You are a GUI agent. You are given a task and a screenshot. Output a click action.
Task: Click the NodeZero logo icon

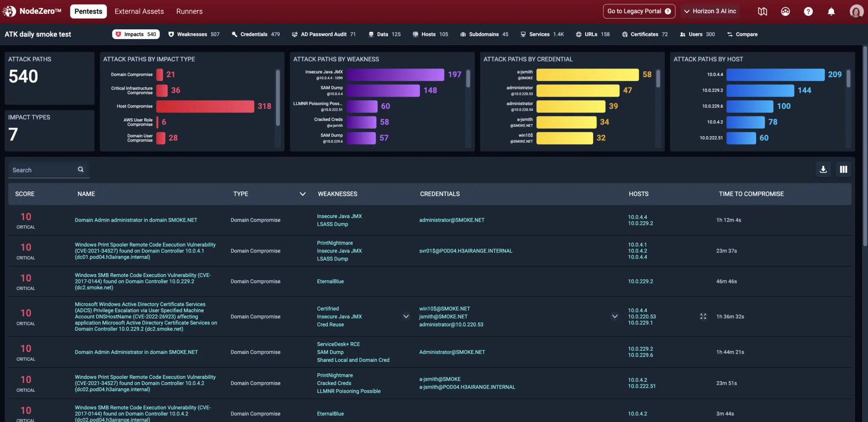click(9, 11)
